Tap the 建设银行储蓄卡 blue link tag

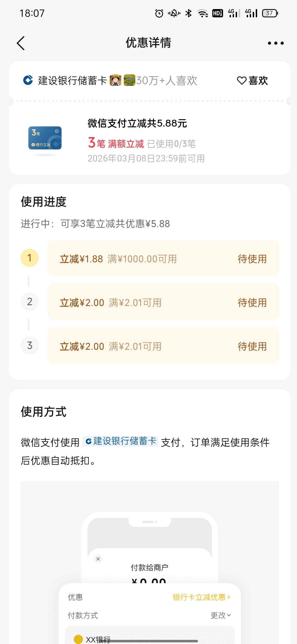tap(121, 441)
